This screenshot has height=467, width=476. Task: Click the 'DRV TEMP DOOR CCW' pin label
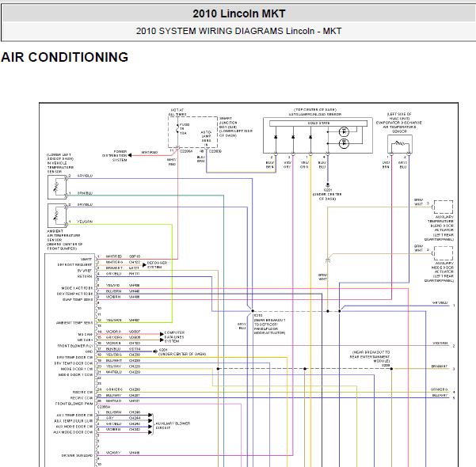point(74,363)
